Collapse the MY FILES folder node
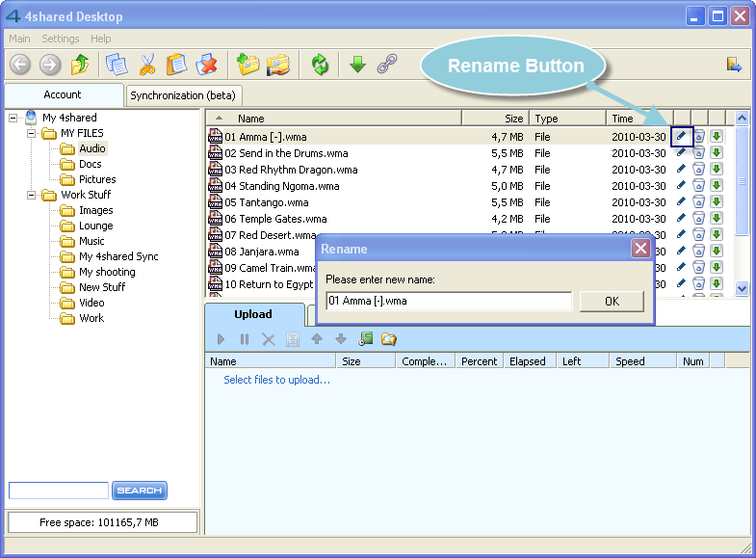 click(x=32, y=133)
